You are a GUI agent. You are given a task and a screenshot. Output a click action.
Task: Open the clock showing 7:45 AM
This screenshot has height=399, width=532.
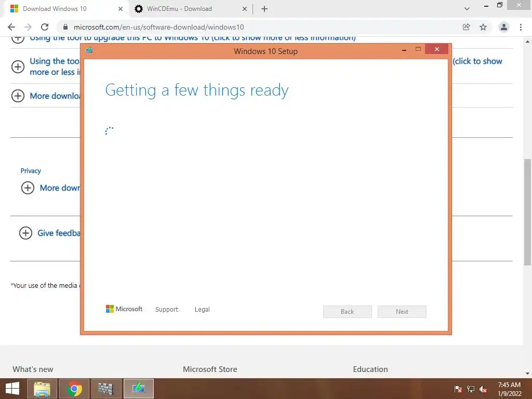(509, 389)
